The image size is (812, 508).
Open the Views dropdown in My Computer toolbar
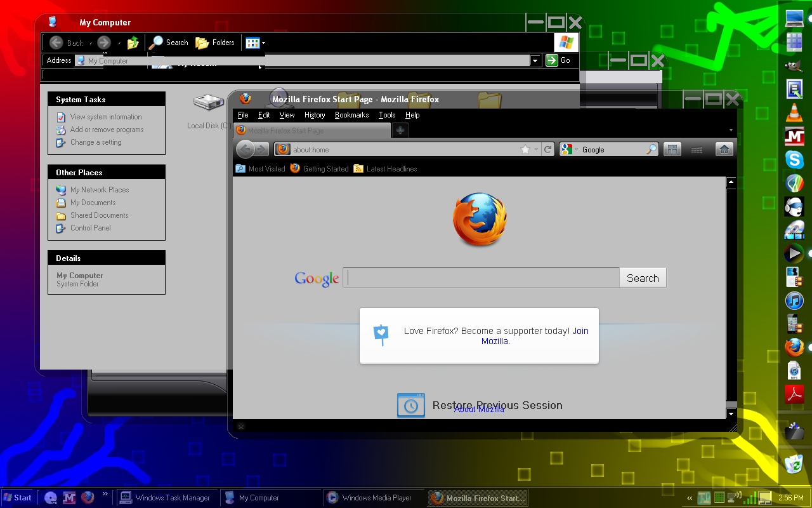tap(256, 43)
